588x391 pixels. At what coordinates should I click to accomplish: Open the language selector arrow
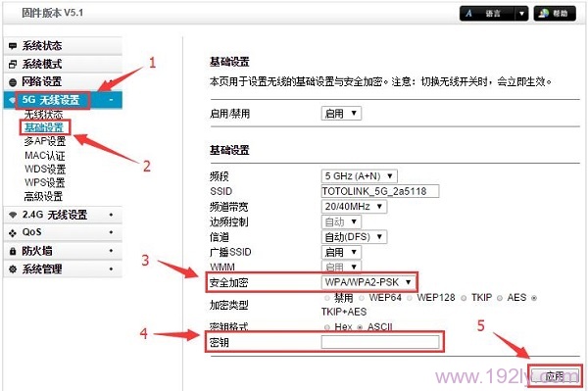[521, 14]
